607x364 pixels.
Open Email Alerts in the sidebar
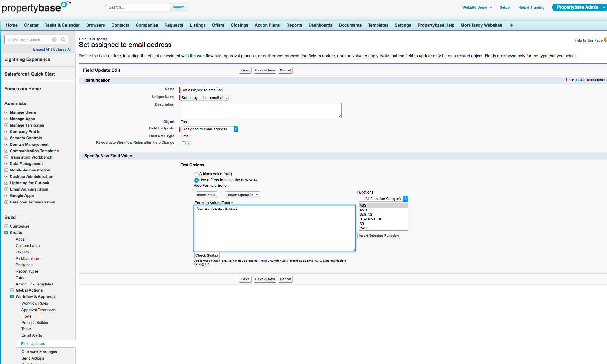point(32,335)
